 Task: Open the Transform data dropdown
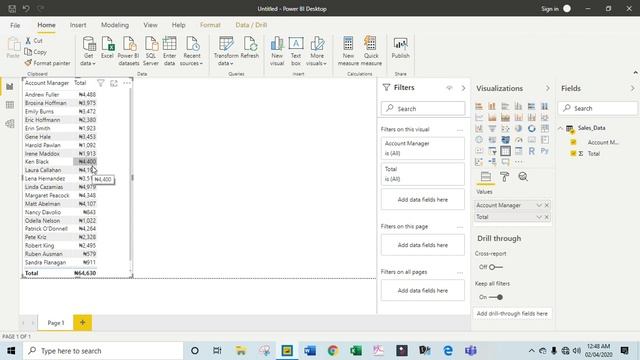point(226,51)
